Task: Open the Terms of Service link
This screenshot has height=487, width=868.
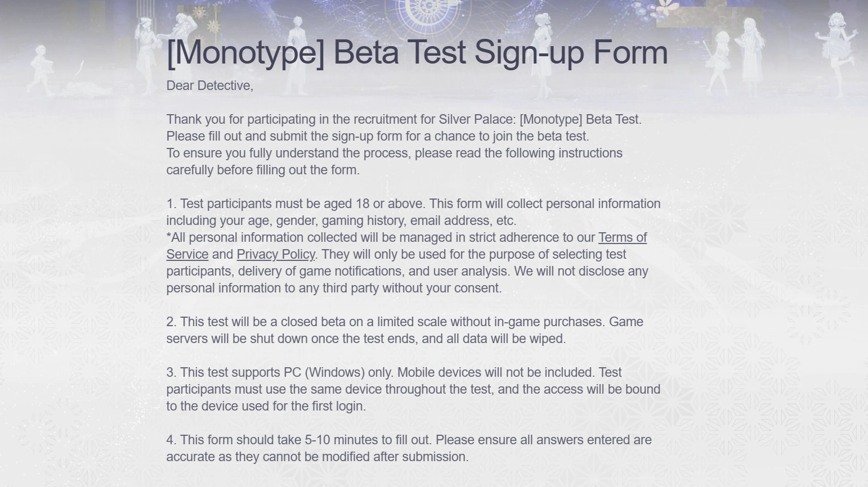Action: coord(622,238)
